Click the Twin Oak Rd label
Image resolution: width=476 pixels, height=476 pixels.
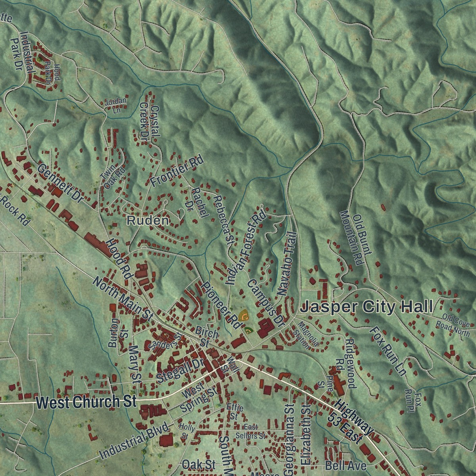(x=112, y=178)
